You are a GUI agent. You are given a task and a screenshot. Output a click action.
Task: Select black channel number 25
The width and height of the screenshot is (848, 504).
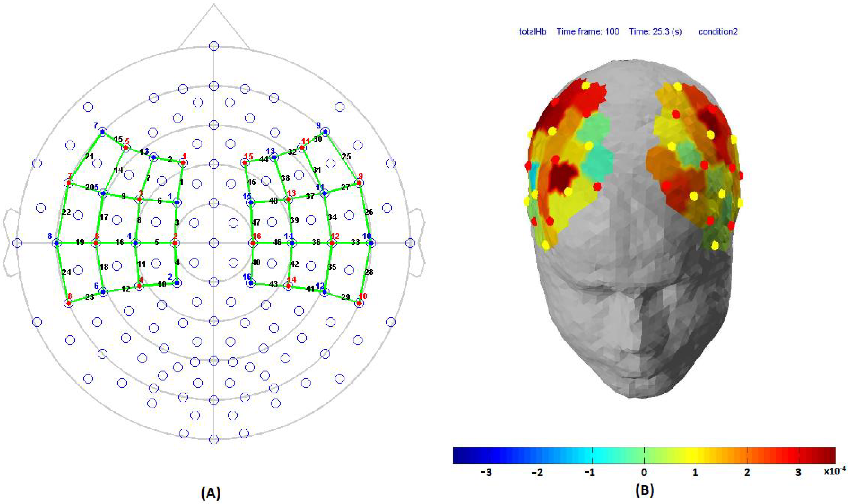click(x=346, y=156)
